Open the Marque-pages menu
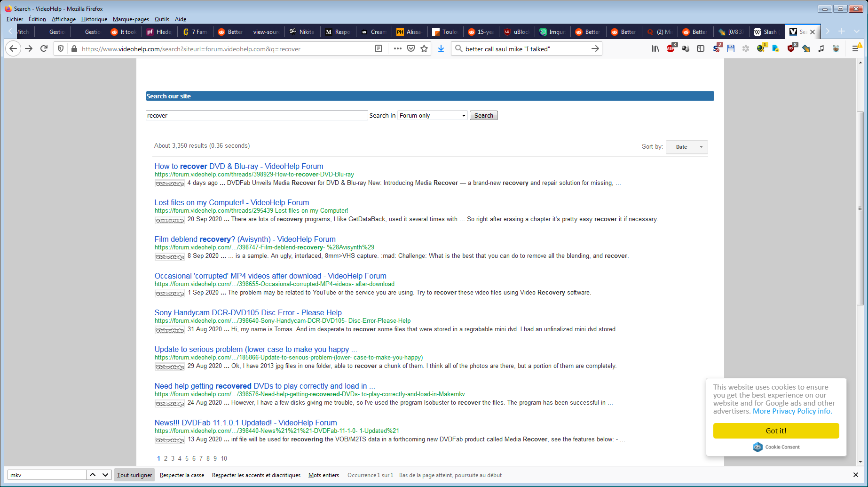Image resolution: width=868 pixels, height=487 pixels. [x=131, y=19]
